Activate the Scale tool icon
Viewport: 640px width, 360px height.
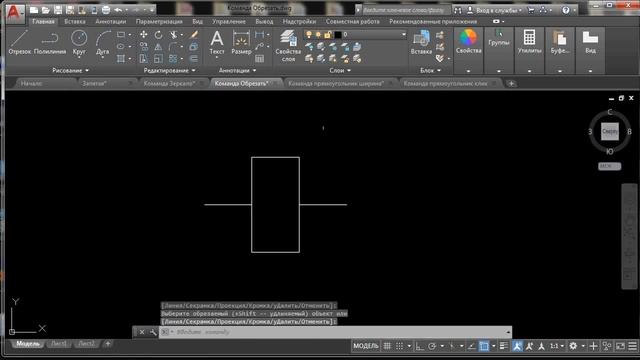[x=158, y=59]
